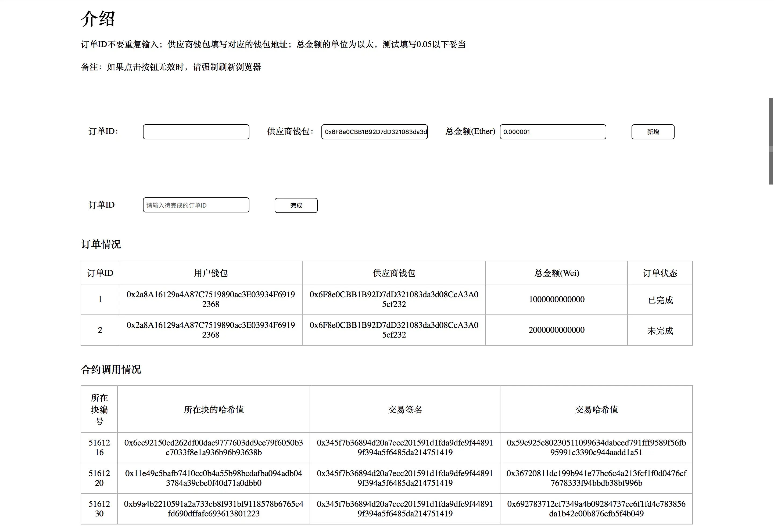Click the 总金额(Ether) input with 0.000001

[553, 132]
